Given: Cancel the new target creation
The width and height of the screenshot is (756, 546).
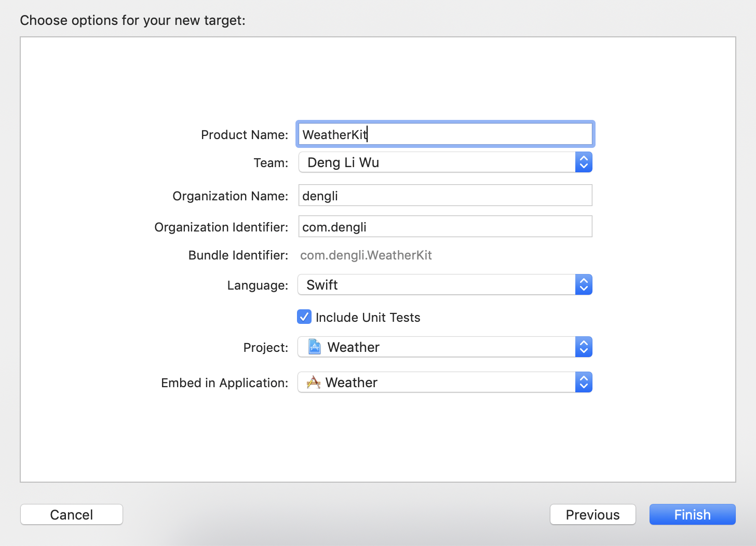Looking at the screenshot, I should tap(71, 514).
